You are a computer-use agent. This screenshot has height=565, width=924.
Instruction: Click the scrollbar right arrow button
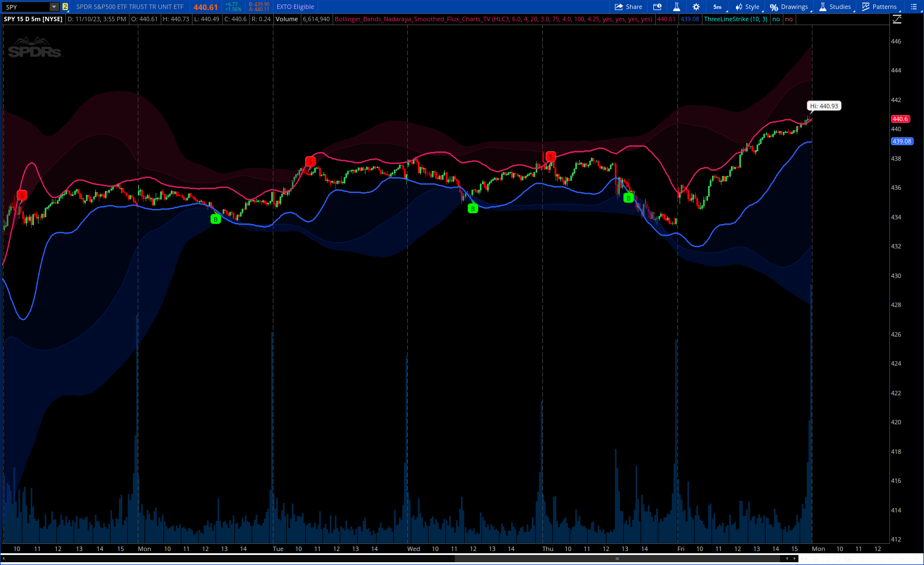click(795, 558)
